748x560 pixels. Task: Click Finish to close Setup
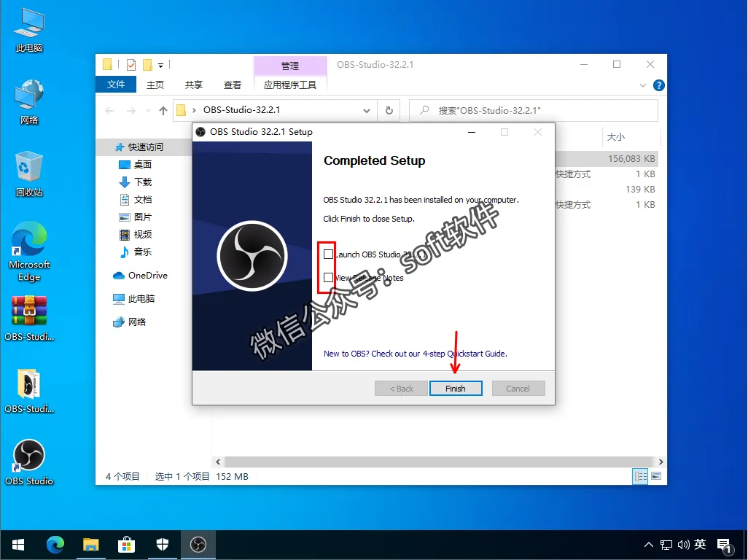(456, 388)
